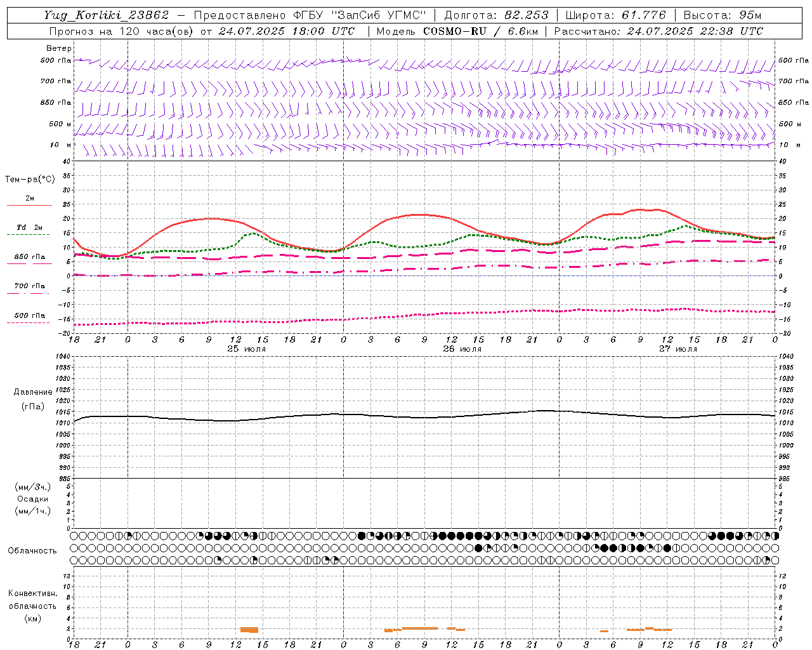Click the 2м temperature legend entry
812x650 pixels.
(30, 198)
